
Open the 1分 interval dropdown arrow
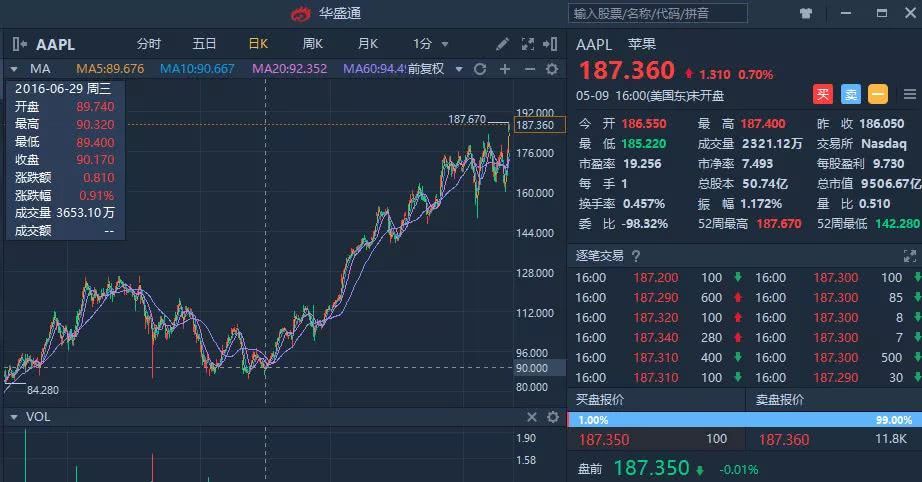click(x=445, y=44)
